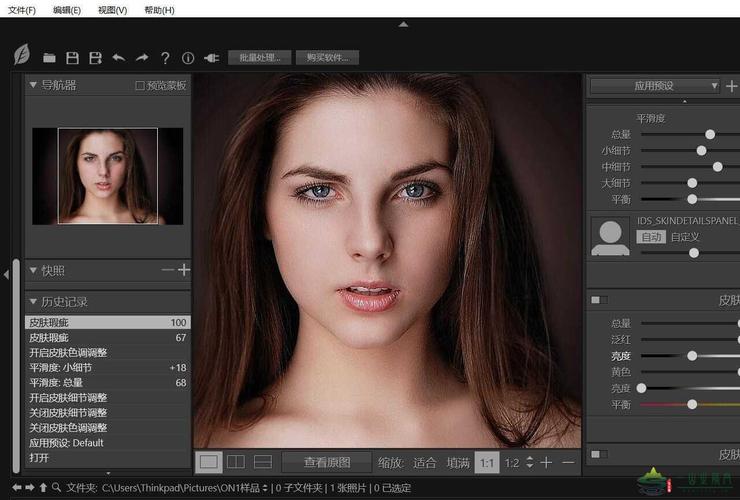Viewport: 740px width, 500px height.
Task: Click the down arrow below the history list
Action: 109,473
